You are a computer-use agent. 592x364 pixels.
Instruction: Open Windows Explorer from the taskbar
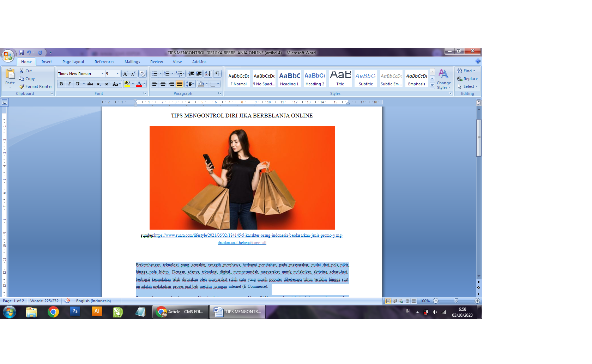pyautogui.click(x=31, y=312)
